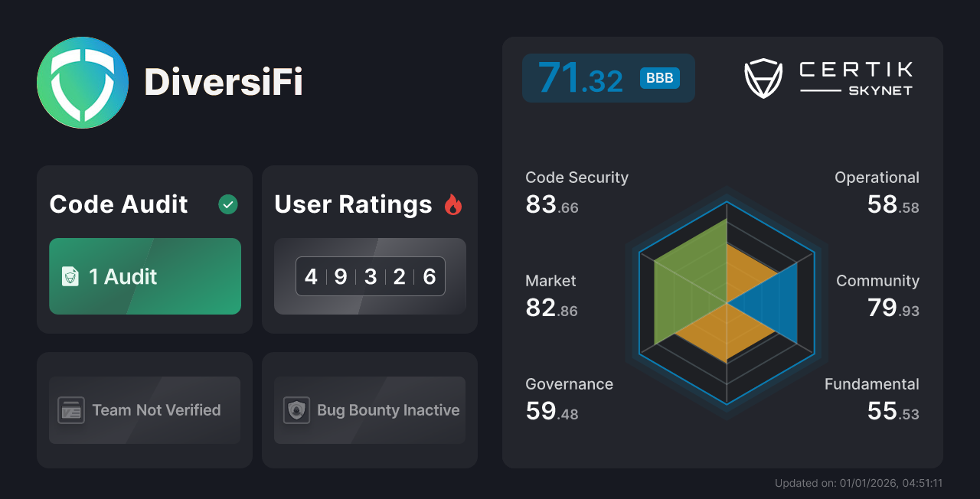Click the flame icon next to User Ratings
The height and width of the screenshot is (499, 980).
pos(453,204)
